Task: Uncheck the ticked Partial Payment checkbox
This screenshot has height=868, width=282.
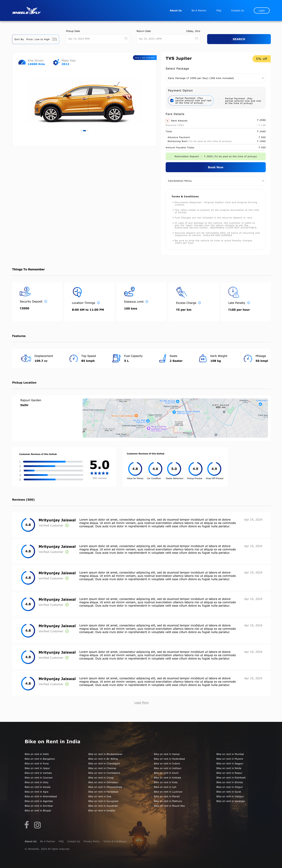Action: [172, 100]
